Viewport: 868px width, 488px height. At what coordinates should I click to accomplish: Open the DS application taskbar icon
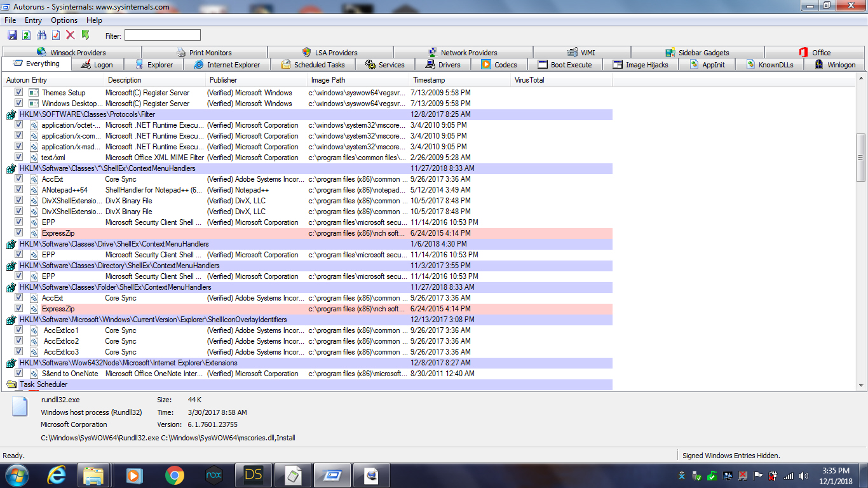point(253,475)
